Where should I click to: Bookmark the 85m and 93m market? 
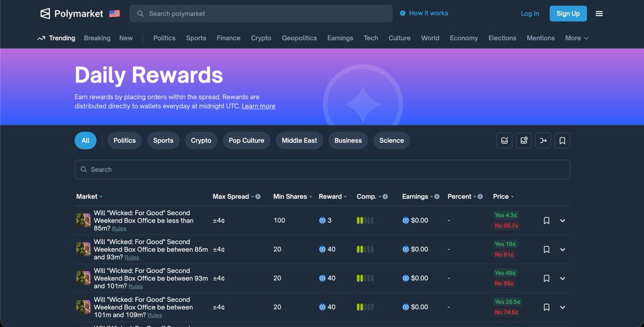[546, 249]
